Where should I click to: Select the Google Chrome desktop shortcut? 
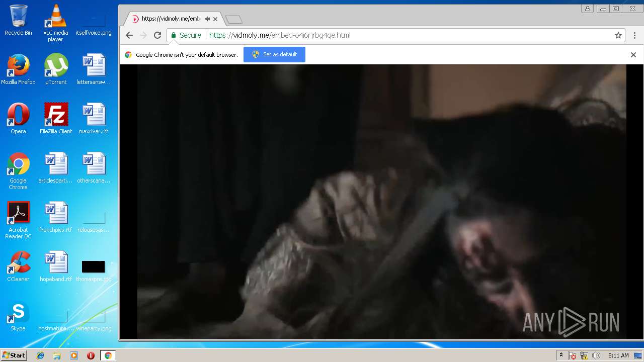pyautogui.click(x=18, y=171)
